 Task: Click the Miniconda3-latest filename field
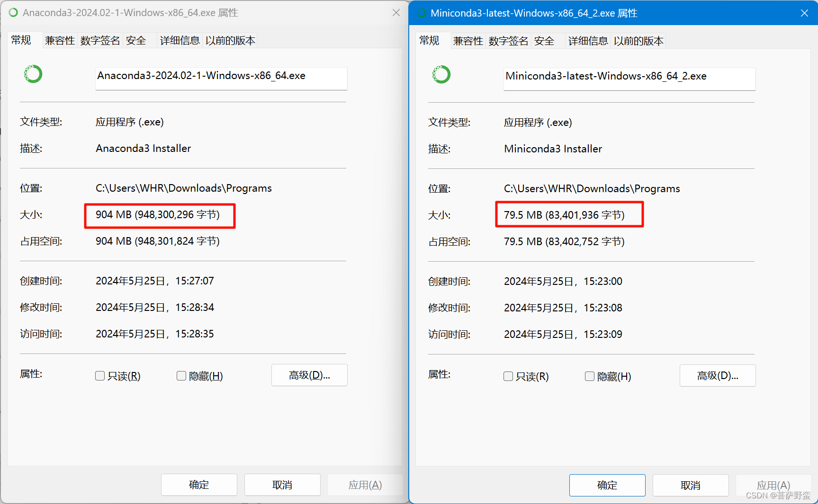click(x=629, y=79)
